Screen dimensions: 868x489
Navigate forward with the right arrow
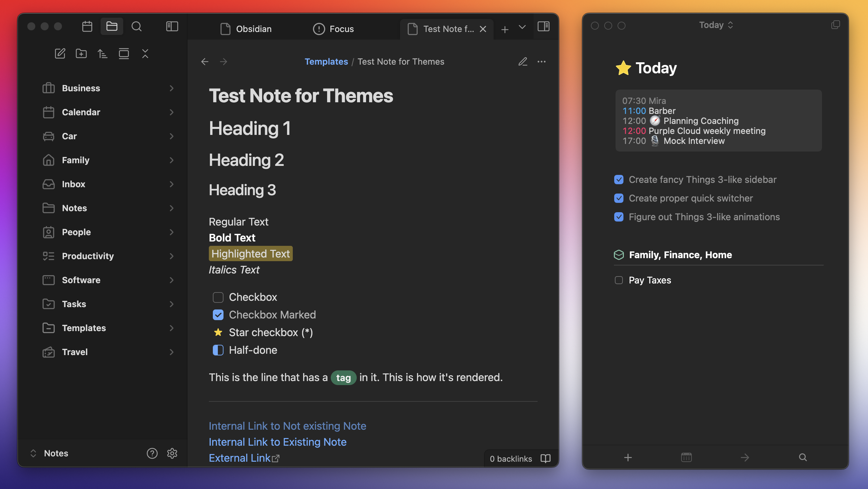coord(223,62)
